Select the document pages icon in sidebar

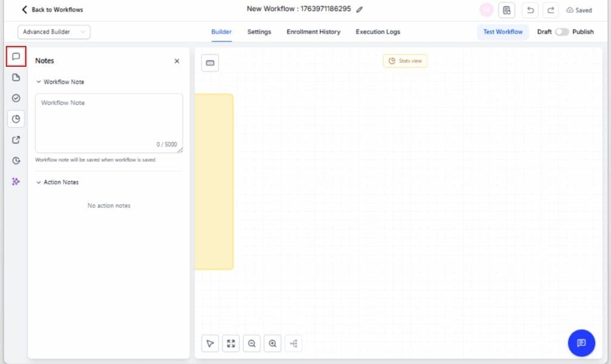[x=16, y=78]
